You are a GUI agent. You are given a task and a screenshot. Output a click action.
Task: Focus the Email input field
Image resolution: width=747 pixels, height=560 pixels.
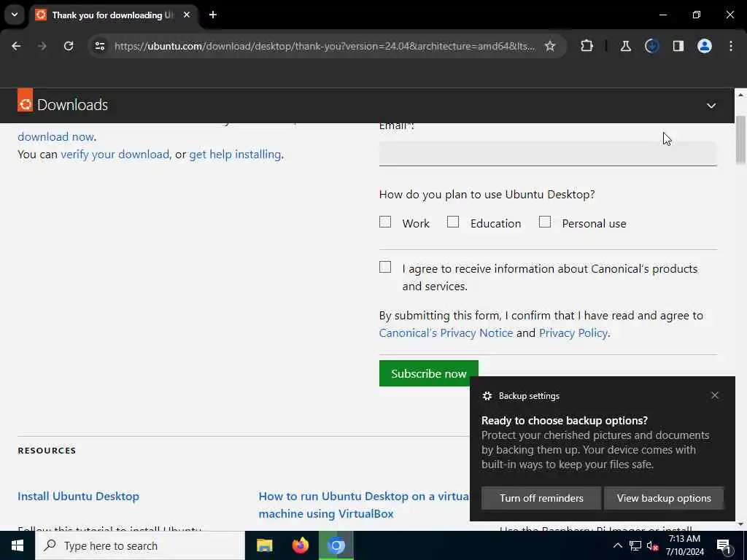548,153
